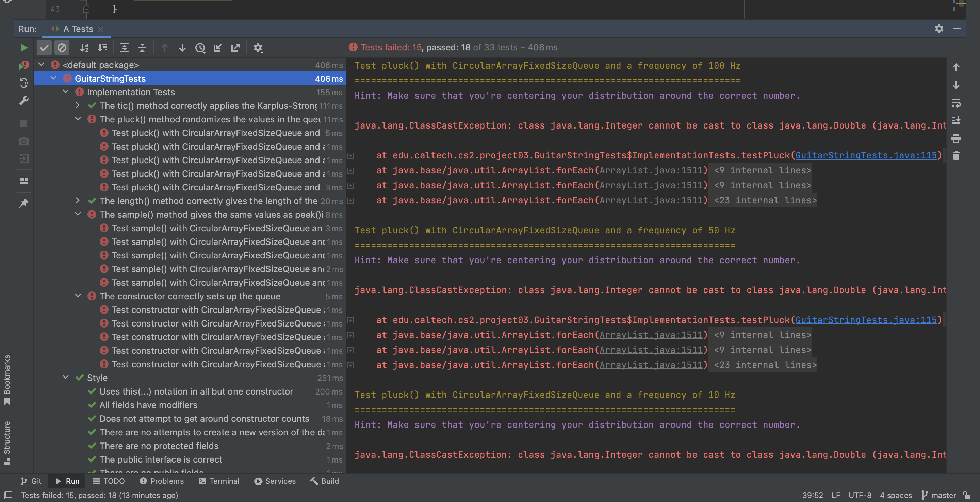Switch to the Problems tab

pos(161,481)
